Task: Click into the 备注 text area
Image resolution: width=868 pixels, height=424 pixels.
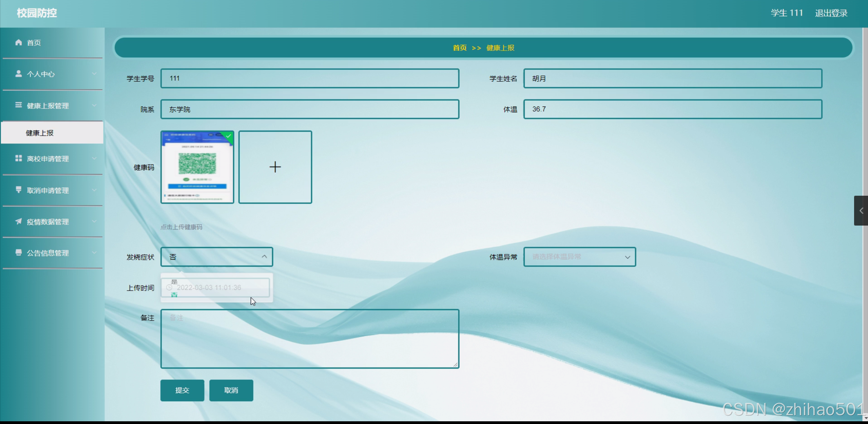Action: (310, 339)
